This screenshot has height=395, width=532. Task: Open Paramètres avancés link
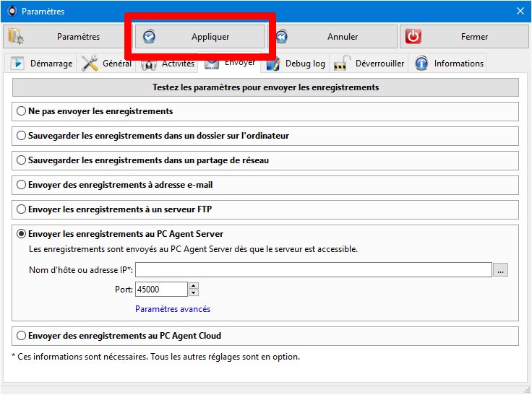173,309
